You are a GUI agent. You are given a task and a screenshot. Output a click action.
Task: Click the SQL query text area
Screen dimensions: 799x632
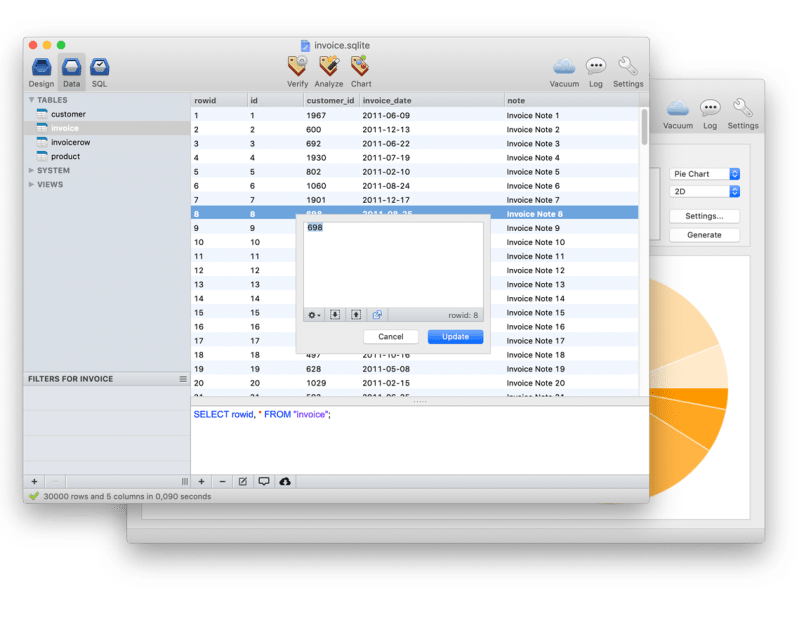(x=420, y=440)
